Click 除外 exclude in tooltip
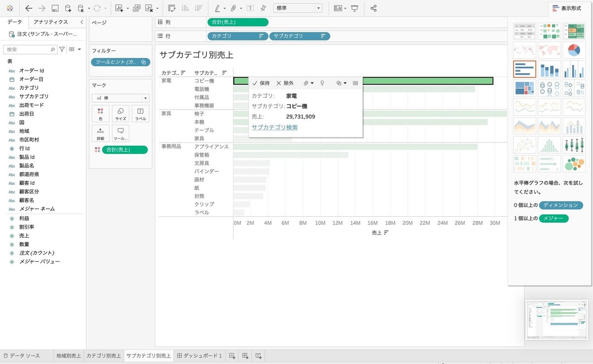The height and width of the screenshot is (364, 593). pos(285,83)
